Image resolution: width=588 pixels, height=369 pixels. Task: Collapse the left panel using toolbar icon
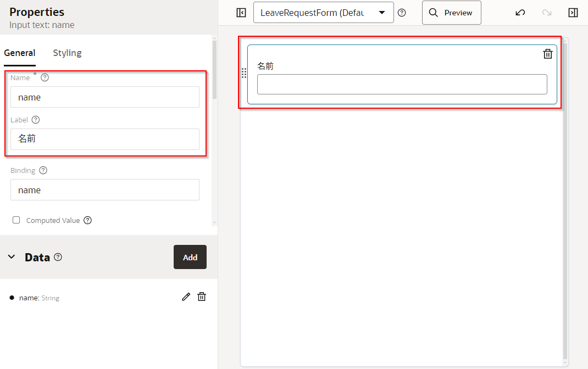[241, 13]
